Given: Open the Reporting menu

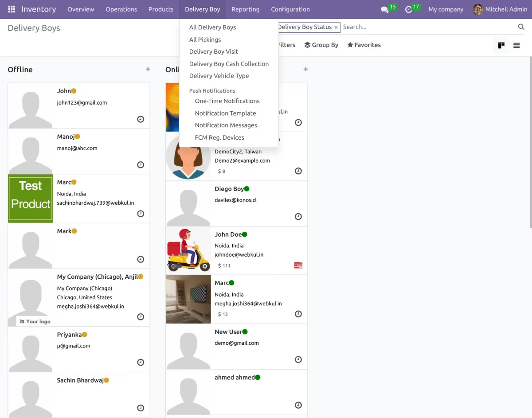Looking at the screenshot, I should (x=245, y=9).
